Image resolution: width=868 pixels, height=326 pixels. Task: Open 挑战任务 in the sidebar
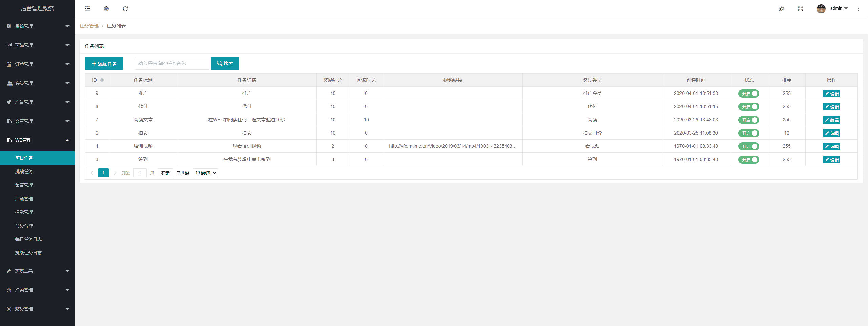pyautogui.click(x=24, y=171)
